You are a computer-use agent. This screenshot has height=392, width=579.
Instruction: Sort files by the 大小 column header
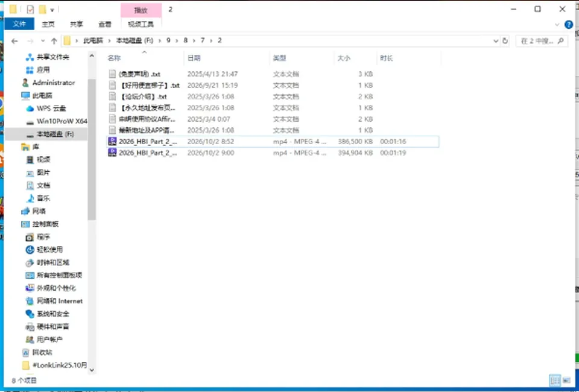click(x=344, y=58)
